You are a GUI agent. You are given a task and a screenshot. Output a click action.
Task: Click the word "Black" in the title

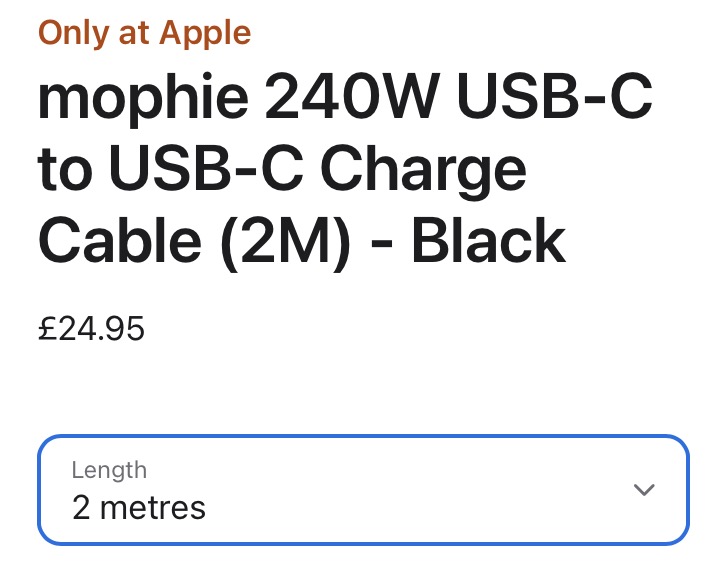point(488,240)
